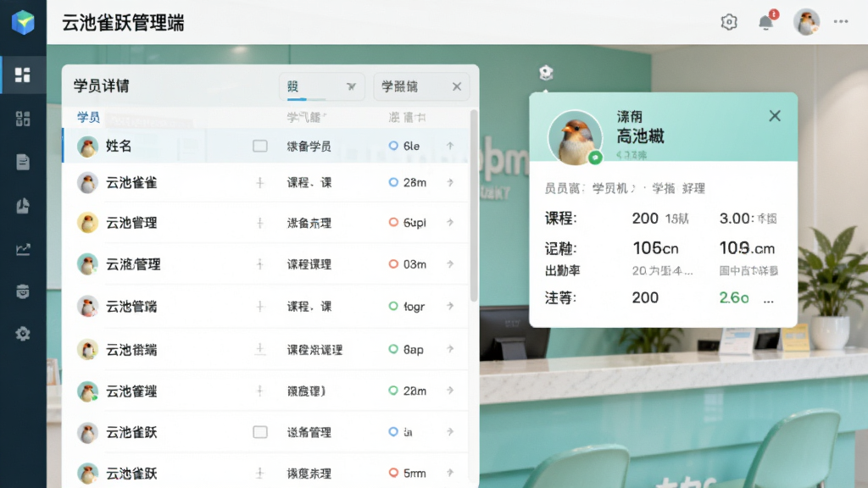Click the student list scrollbar
Viewport: 868px width, 488px height.
[x=474, y=206]
